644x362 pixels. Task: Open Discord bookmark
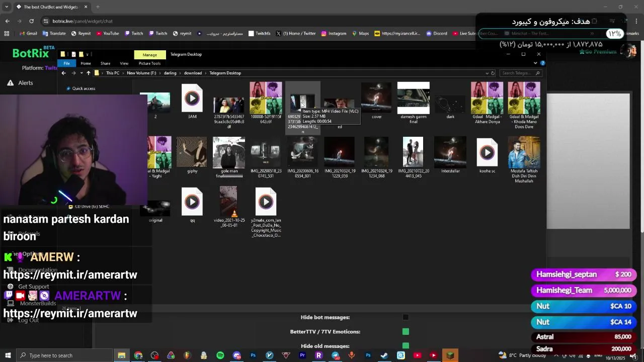pos(437,34)
